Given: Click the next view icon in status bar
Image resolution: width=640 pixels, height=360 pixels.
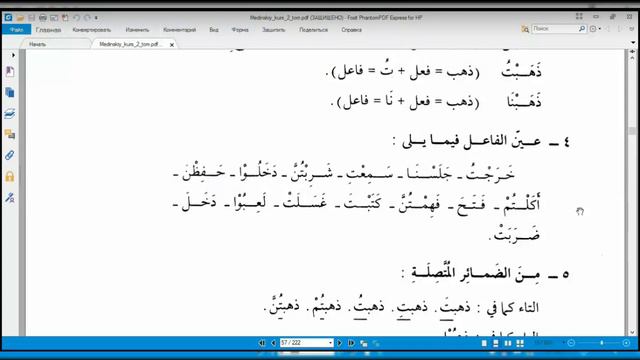Looking at the screenshot, I should pos(376,344).
